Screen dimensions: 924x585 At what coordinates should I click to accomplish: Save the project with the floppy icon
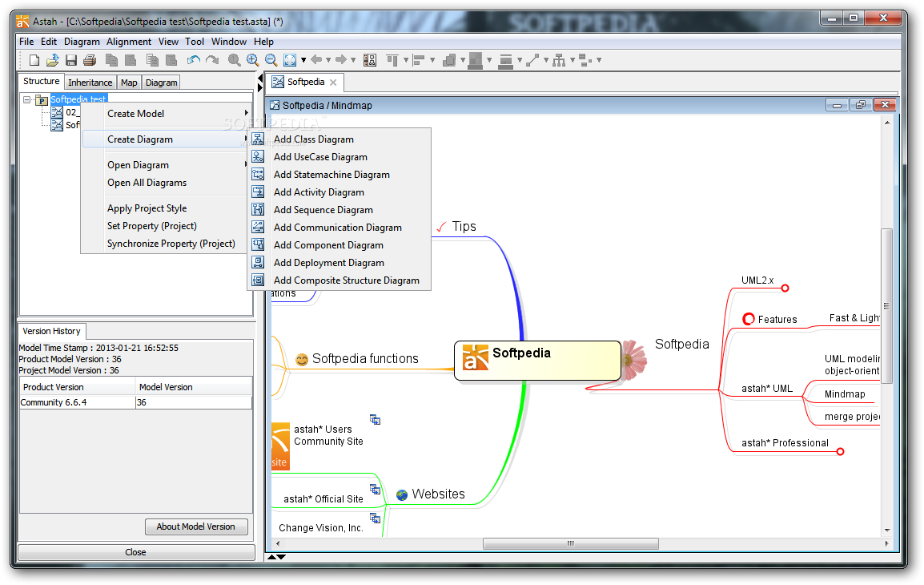pos(71,60)
